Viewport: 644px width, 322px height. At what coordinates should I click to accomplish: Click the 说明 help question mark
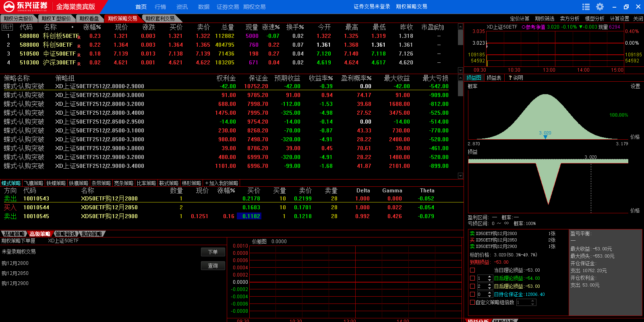(x=510, y=78)
